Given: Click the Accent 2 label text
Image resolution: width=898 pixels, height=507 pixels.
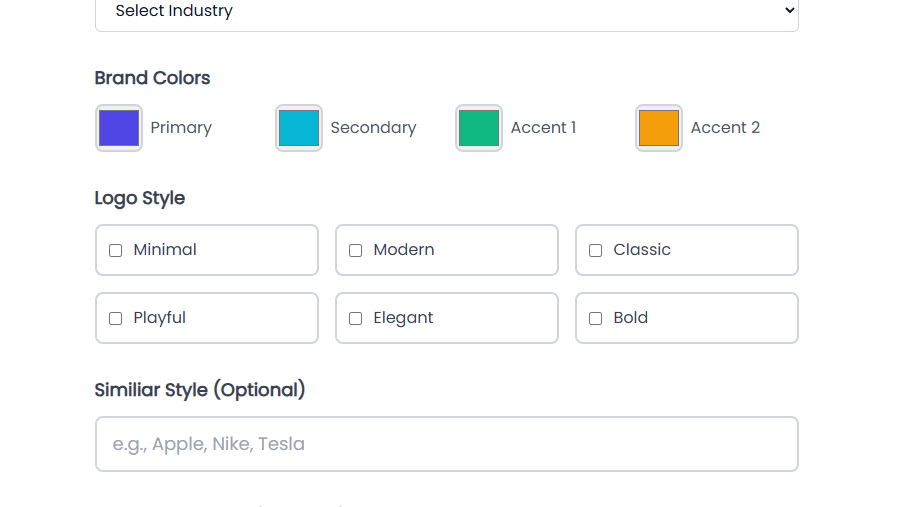Looking at the screenshot, I should (725, 128).
